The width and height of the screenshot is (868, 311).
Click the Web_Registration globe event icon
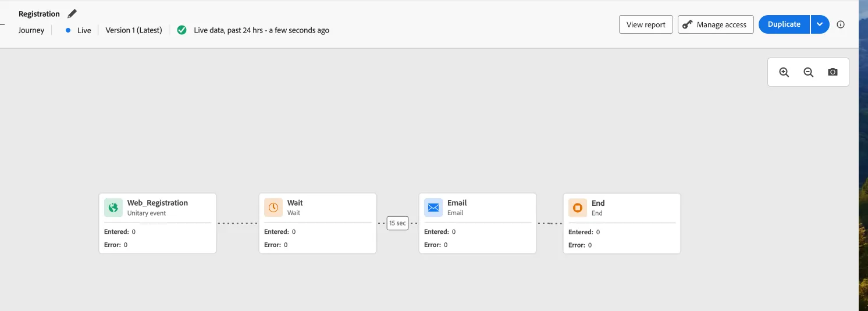tap(113, 208)
